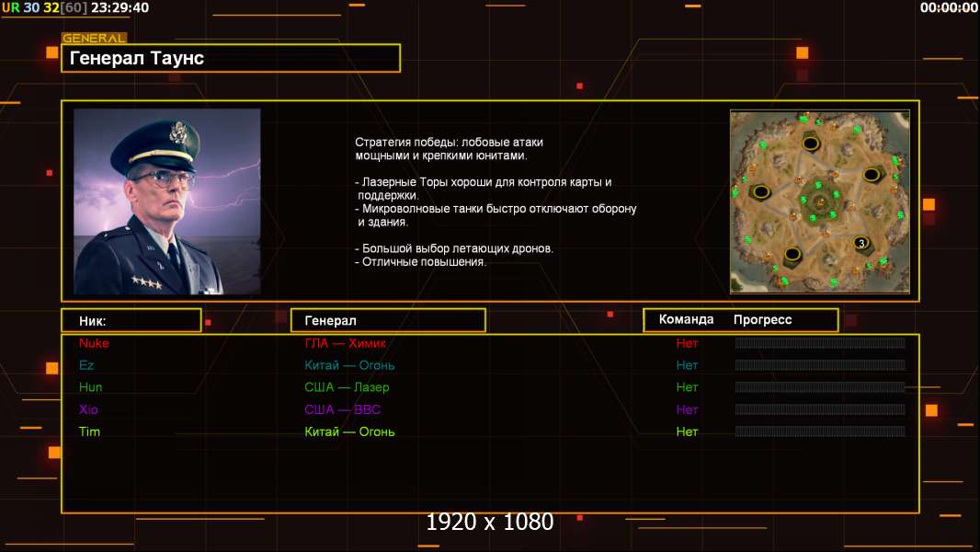
Task: Click США — Лазер general entry
Action: click(x=347, y=387)
